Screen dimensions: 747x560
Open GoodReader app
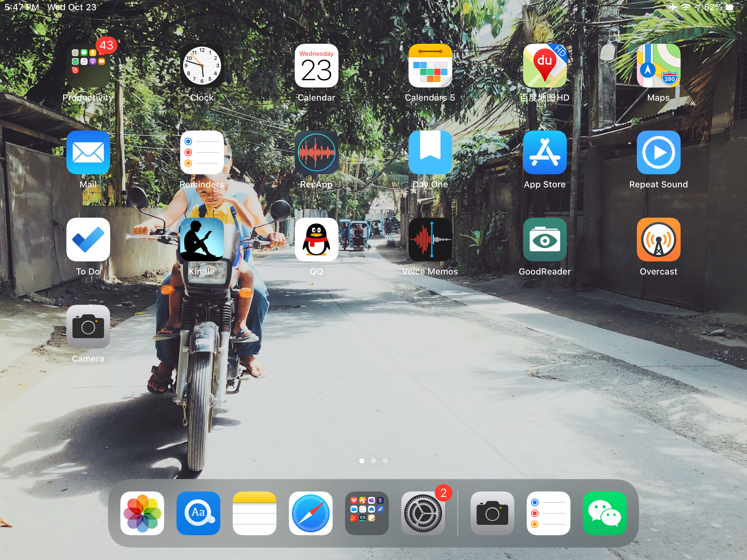click(545, 240)
